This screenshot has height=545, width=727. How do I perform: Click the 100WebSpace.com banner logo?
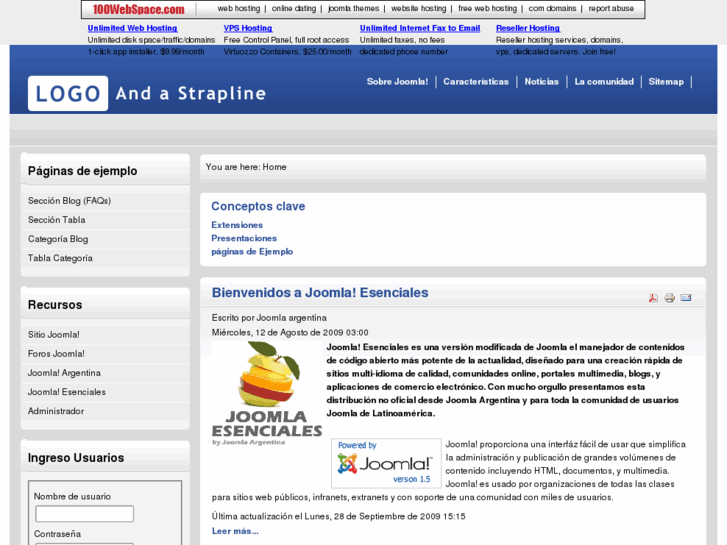click(138, 9)
